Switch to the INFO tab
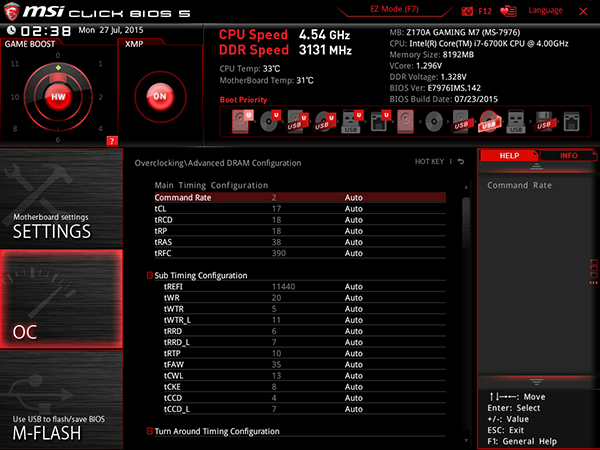This screenshot has height=450, width=600. (569, 155)
